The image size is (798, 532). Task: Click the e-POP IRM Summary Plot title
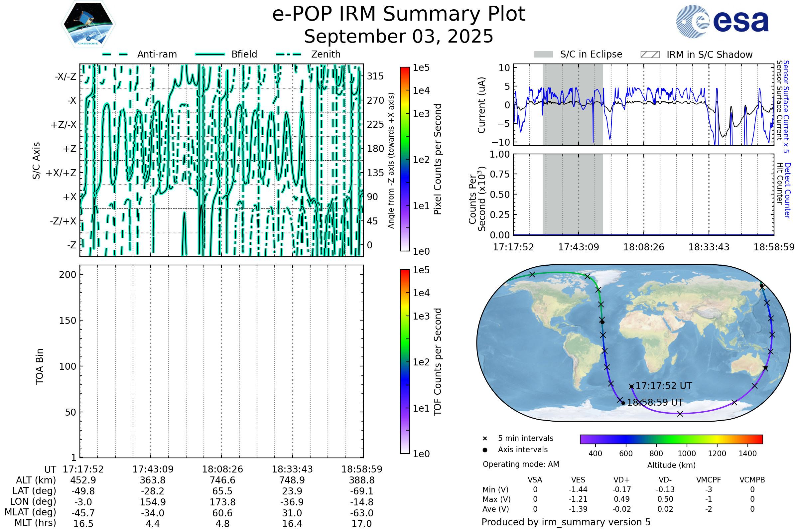click(x=399, y=14)
